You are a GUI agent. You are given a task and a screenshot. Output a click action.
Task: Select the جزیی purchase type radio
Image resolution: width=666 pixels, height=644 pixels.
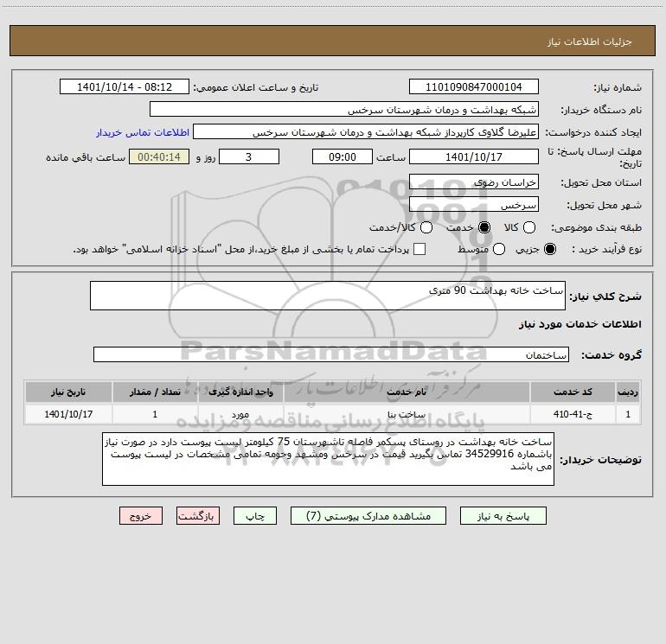tap(549, 249)
